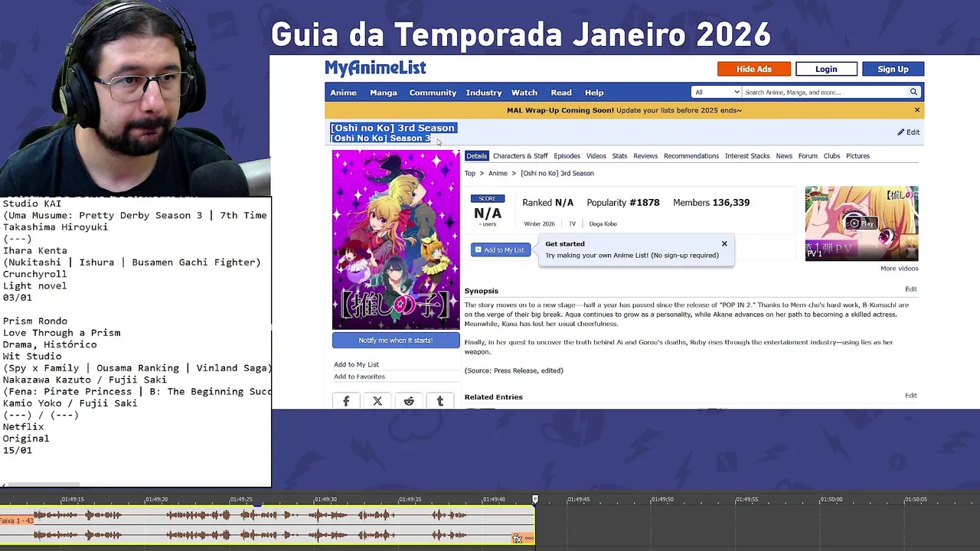Share on X (Twitter) icon
The image size is (980, 551).
[377, 401]
